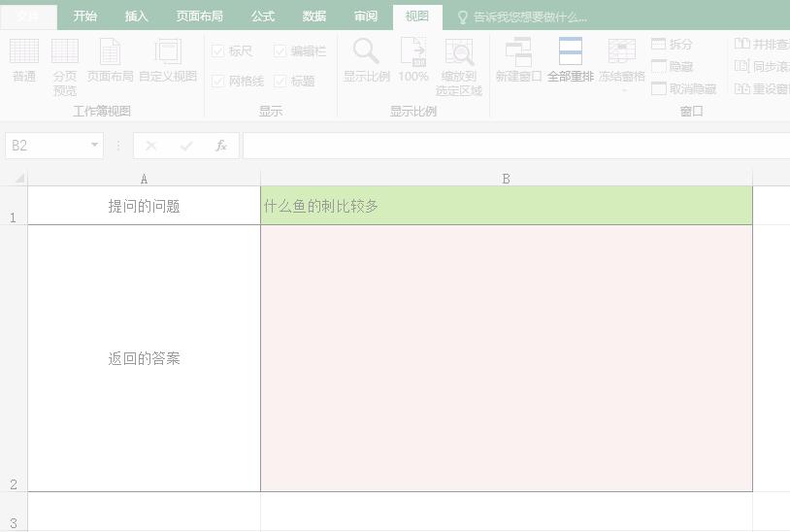The width and height of the screenshot is (790, 532).
Task: Select column A header
Action: pos(144,179)
